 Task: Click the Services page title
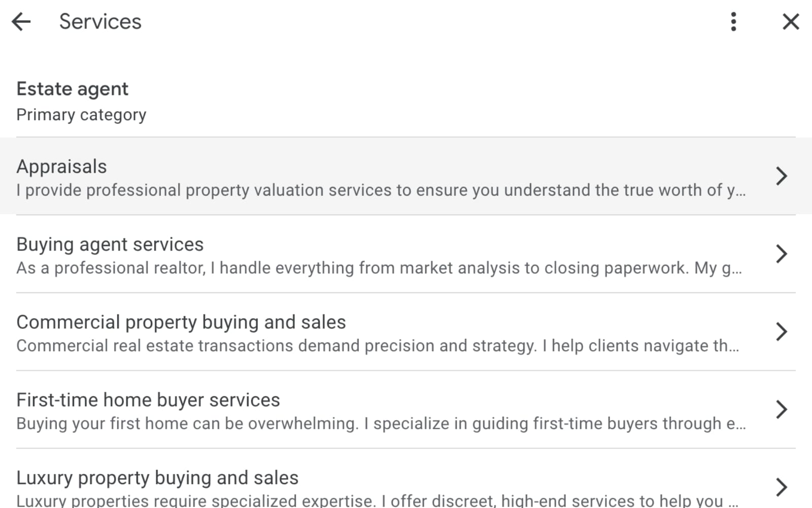pos(100,22)
